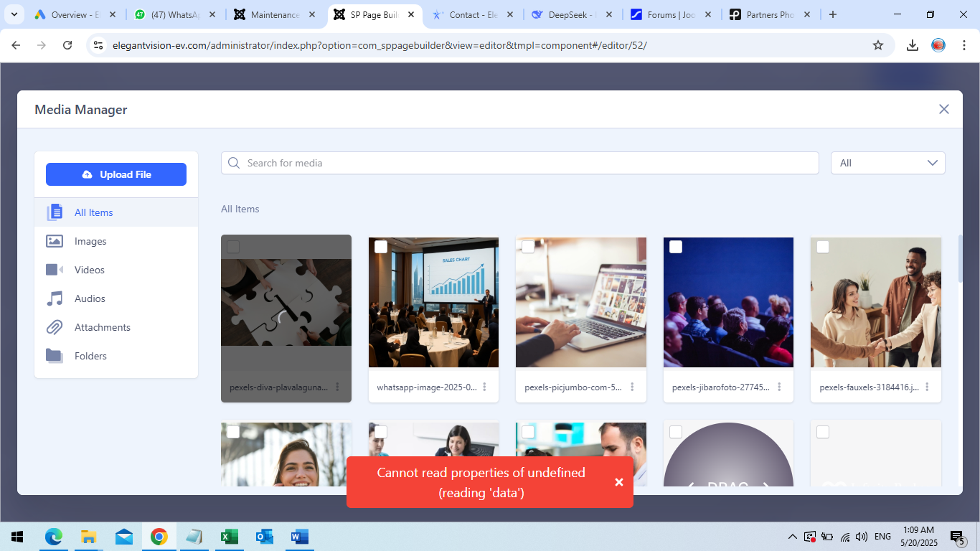Dismiss the red error notification
980x551 pixels.
coord(618,482)
